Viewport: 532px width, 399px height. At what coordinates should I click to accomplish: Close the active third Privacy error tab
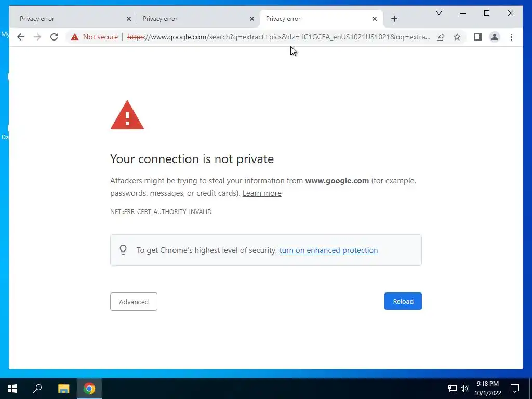(374, 19)
